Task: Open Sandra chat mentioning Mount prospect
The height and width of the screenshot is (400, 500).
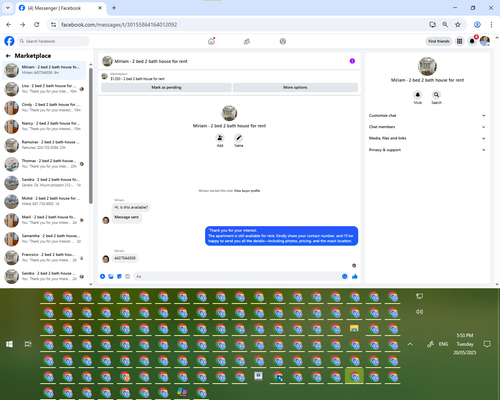Action: (45, 182)
